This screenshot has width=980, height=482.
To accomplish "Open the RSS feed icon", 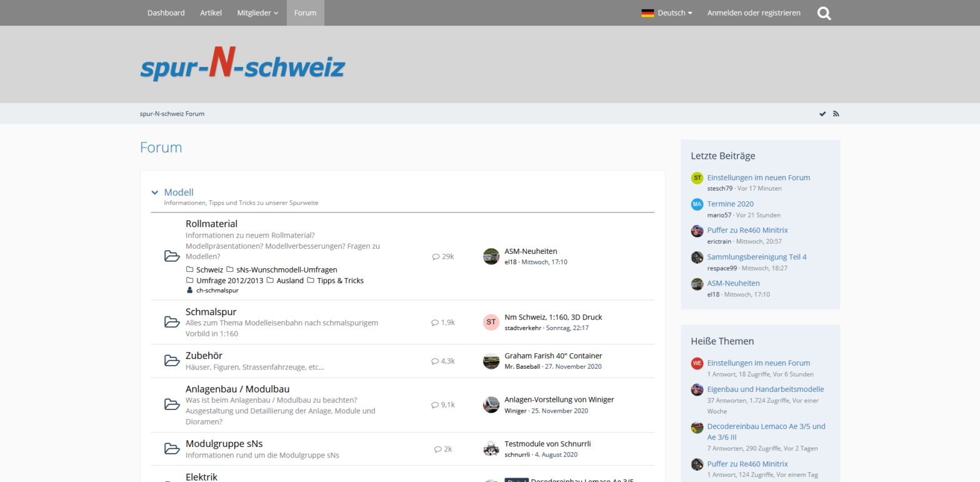I will 836,114.
